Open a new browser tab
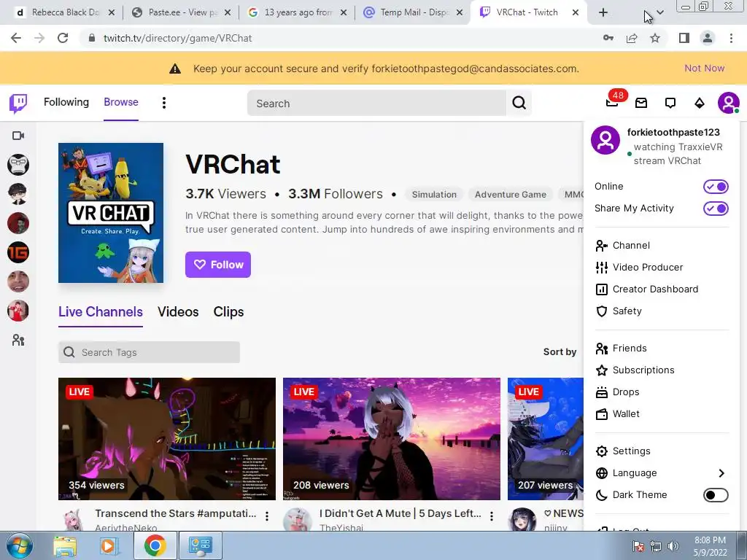747x560 pixels. tap(603, 12)
